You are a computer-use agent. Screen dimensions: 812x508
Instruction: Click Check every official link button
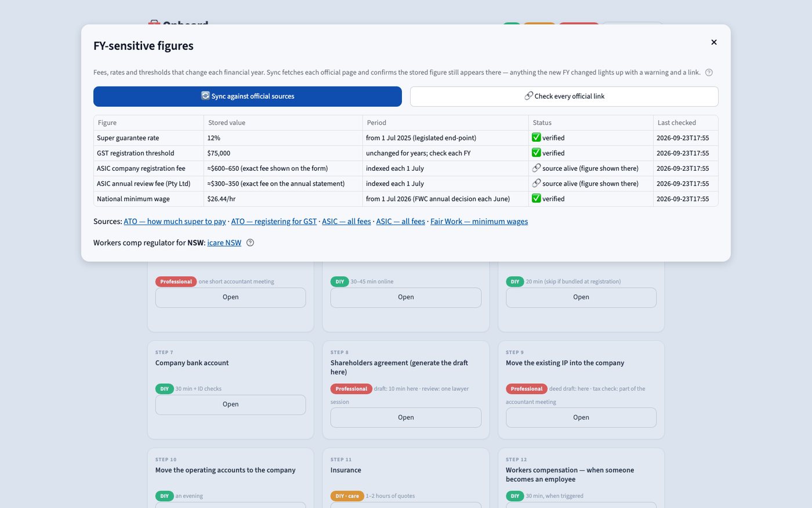click(x=564, y=96)
